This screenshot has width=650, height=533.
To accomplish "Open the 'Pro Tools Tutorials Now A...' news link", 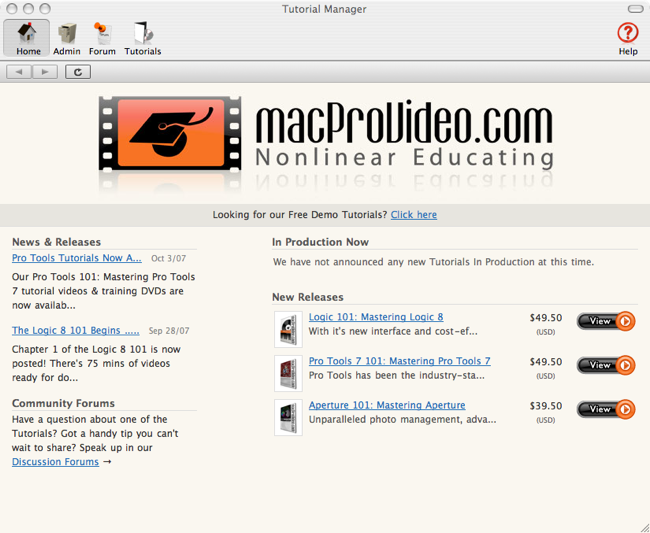I will 77,258.
